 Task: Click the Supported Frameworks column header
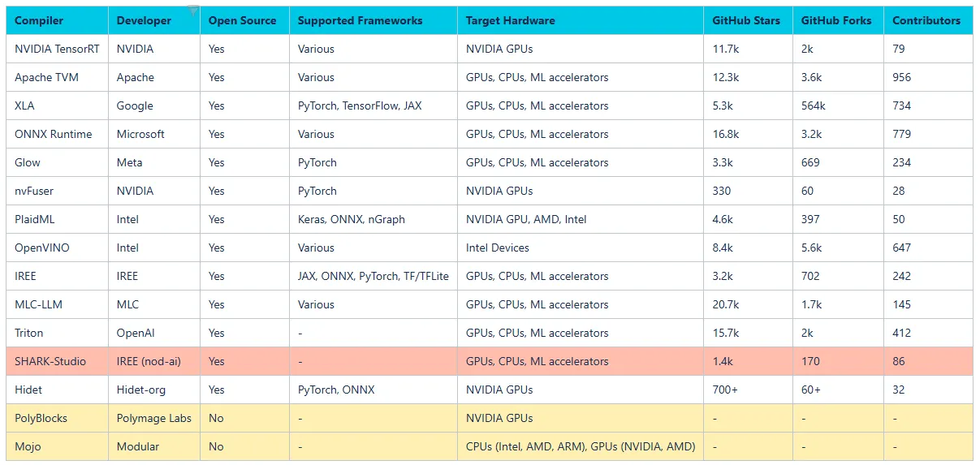click(373, 20)
